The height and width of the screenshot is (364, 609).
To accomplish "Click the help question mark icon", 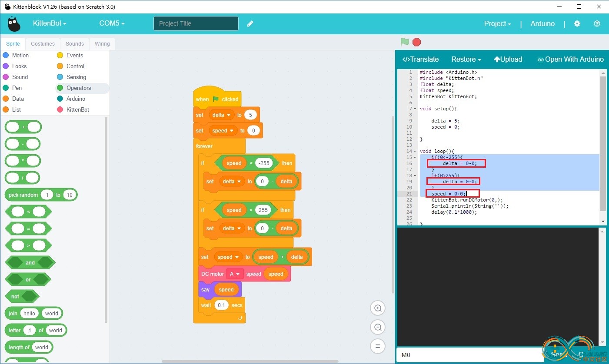I will click(x=597, y=23).
